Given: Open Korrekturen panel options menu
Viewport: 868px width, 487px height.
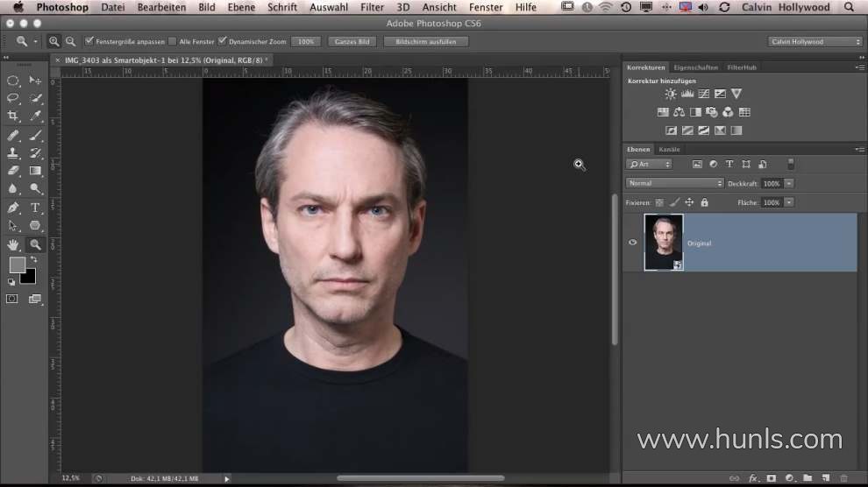Looking at the screenshot, I should tap(860, 67).
